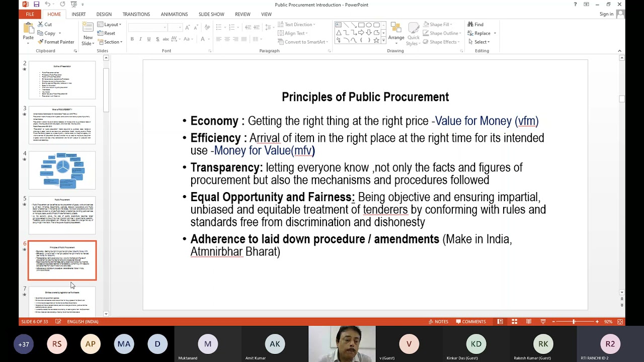644x362 pixels.
Task: Open the font name combo box
Action: (x=147, y=27)
